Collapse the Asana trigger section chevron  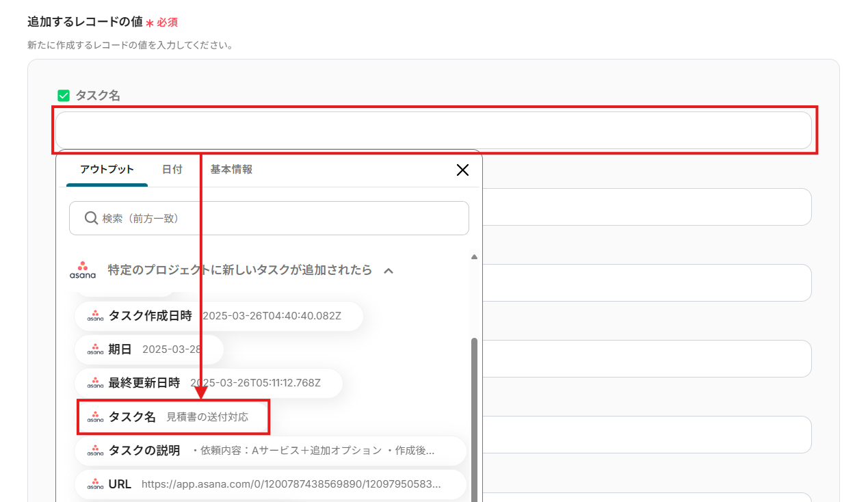[389, 271]
